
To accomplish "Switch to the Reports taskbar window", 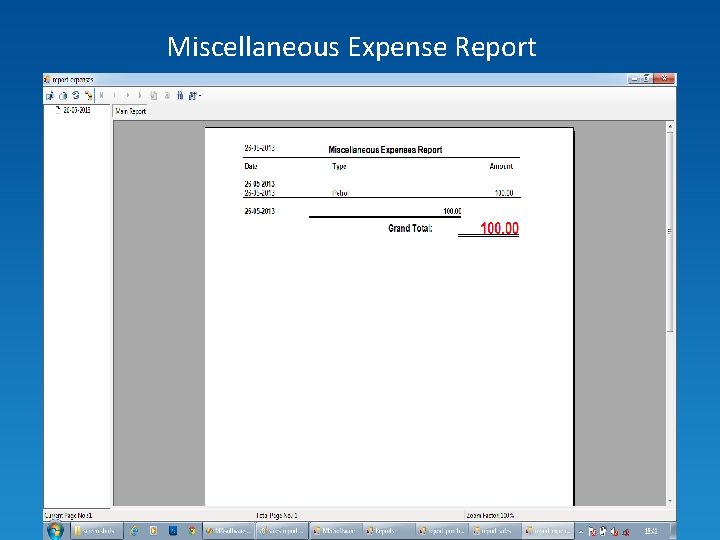I will tap(388, 531).
